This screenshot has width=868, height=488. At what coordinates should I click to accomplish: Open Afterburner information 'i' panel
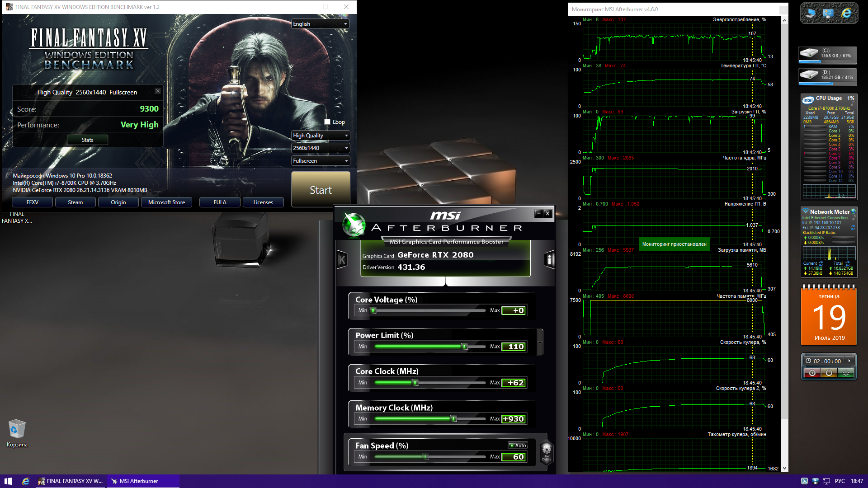(x=549, y=260)
